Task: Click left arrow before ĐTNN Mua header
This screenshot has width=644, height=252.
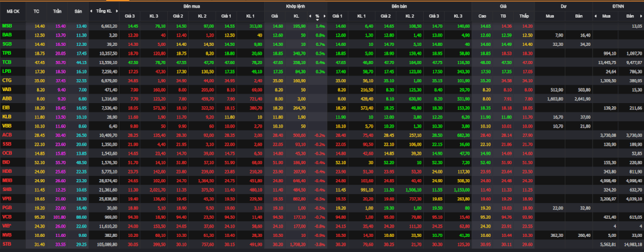Action: 596,16
